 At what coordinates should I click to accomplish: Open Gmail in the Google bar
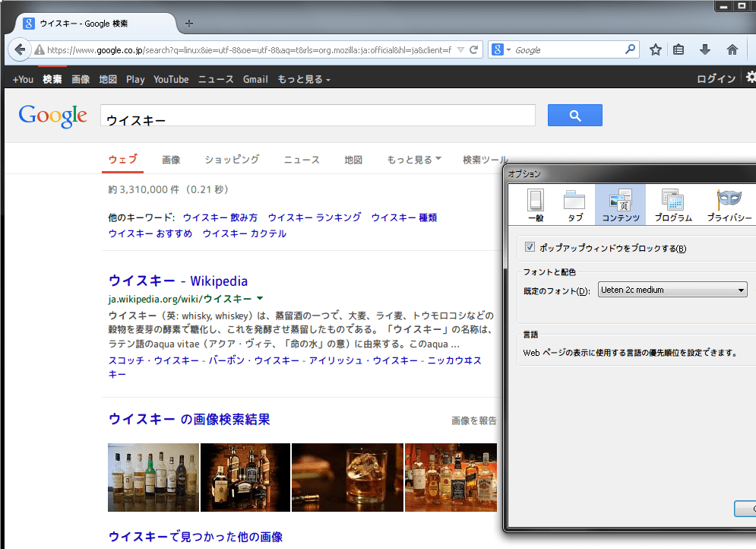pos(255,80)
